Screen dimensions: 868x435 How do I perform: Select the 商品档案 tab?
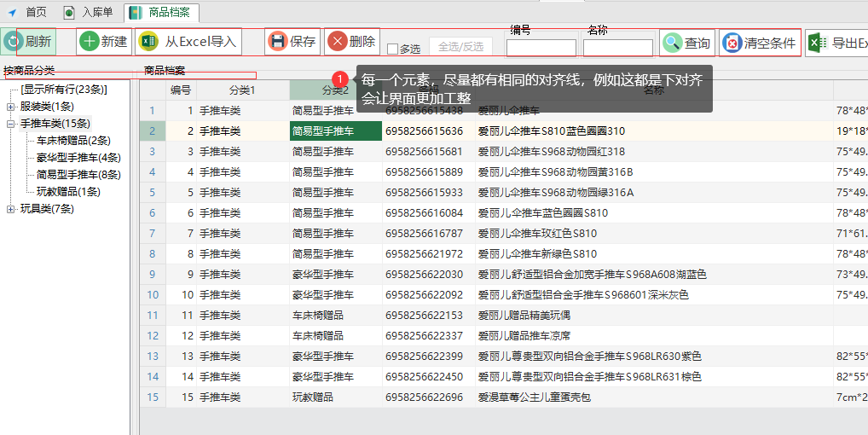161,12
